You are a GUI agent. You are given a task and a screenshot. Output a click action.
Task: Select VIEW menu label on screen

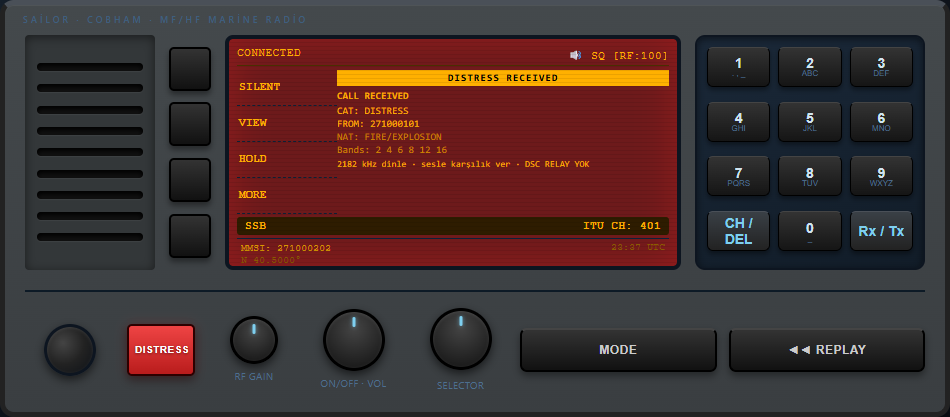pyautogui.click(x=253, y=122)
